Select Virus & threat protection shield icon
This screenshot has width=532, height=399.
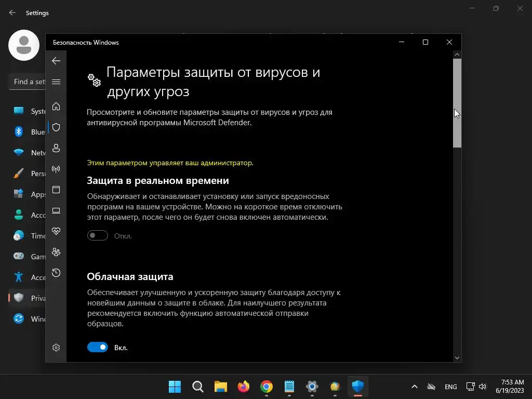click(x=56, y=127)
